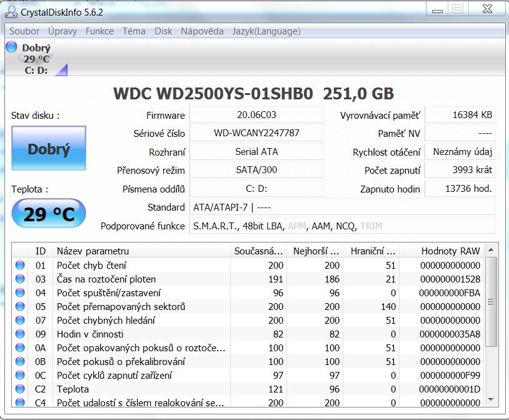Click the Standard value ATA/ATAPI-7
This screenshot has width=509, height=420.
[x=343, y=207]
